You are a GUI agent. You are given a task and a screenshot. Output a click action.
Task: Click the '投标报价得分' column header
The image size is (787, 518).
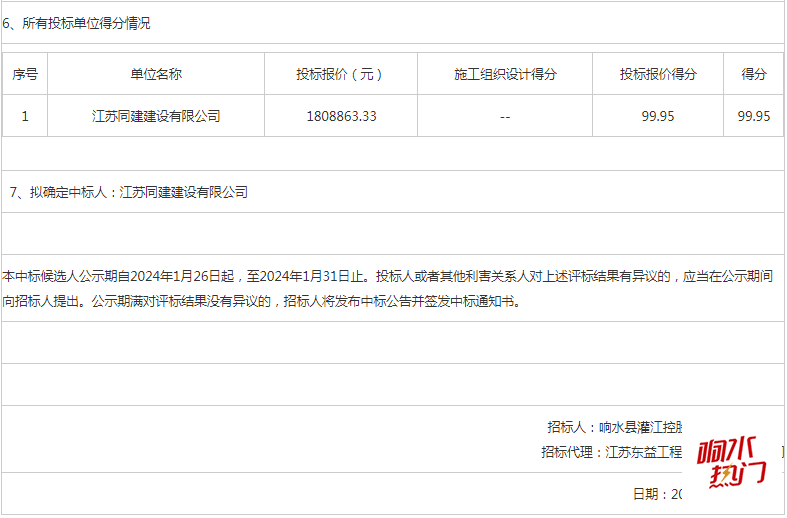(x=658, y=74)
